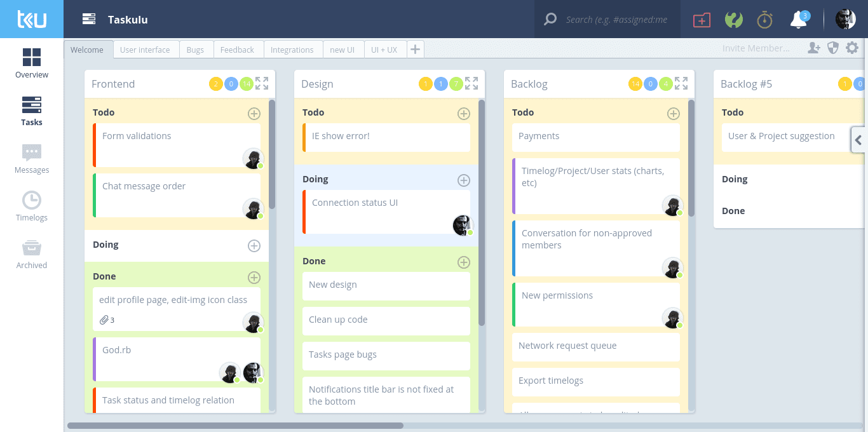Add a new sheet tab with the plus icon
Image resolution: width=868 pixels, height=432 pixels.
415,49
